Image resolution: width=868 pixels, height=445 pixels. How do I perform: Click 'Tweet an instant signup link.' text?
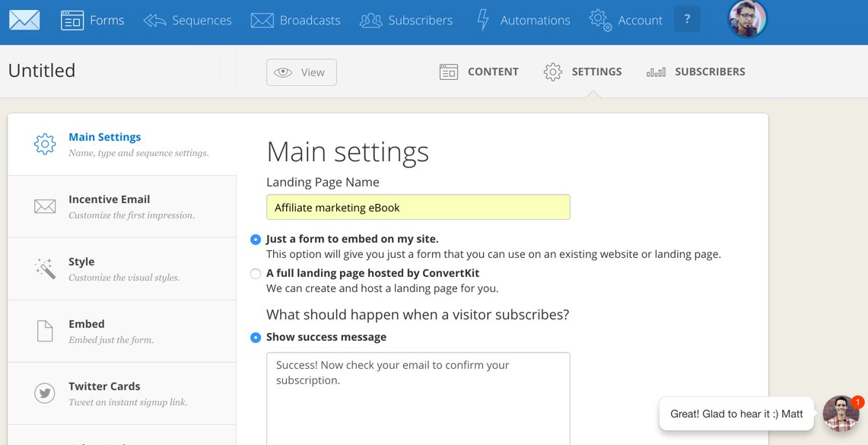point(128,402)
